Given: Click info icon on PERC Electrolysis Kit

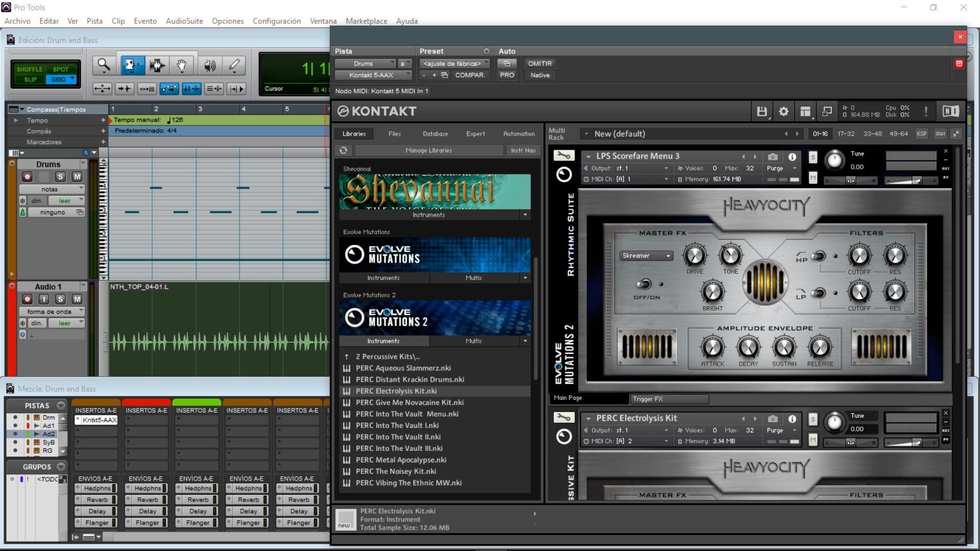Looking at the screenshot, I should [792, 419].
